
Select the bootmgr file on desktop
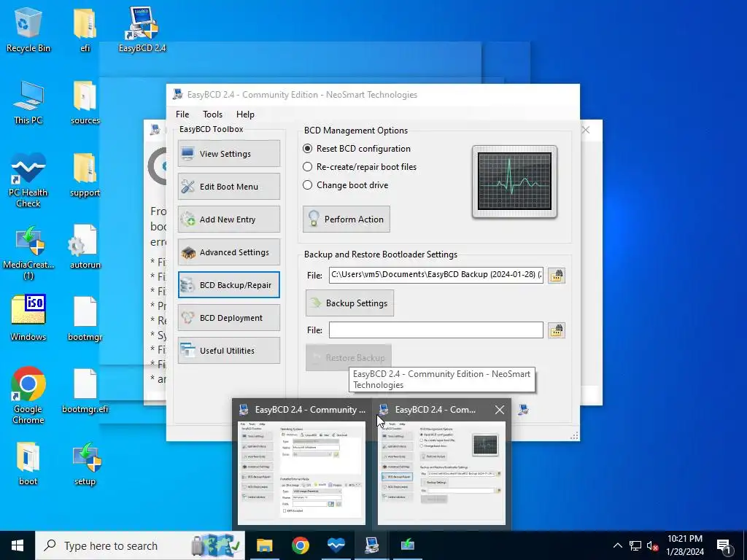tap(85, 319)
